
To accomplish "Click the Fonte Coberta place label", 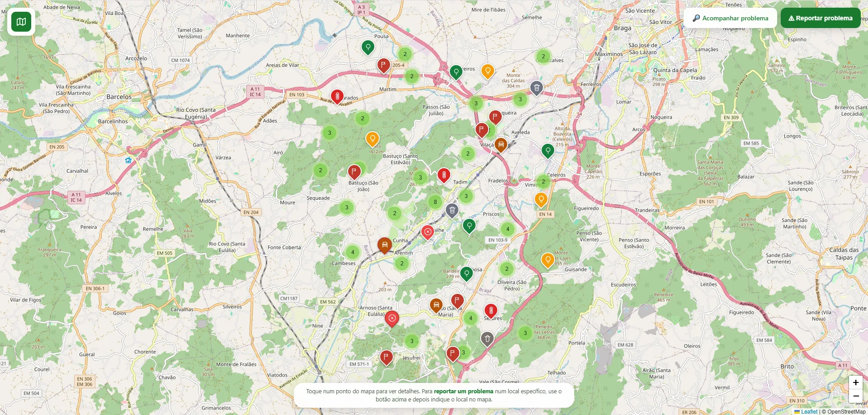I will (x=284, y=247).
